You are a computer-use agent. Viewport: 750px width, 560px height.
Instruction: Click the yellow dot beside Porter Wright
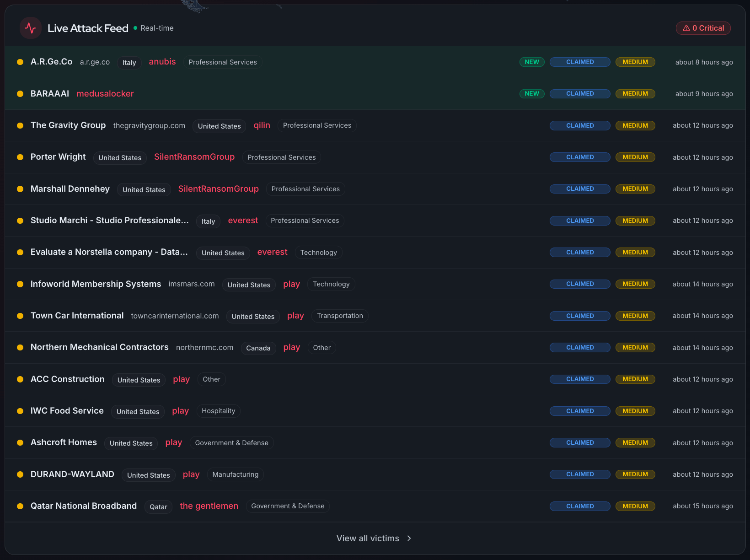click(20, 157)
